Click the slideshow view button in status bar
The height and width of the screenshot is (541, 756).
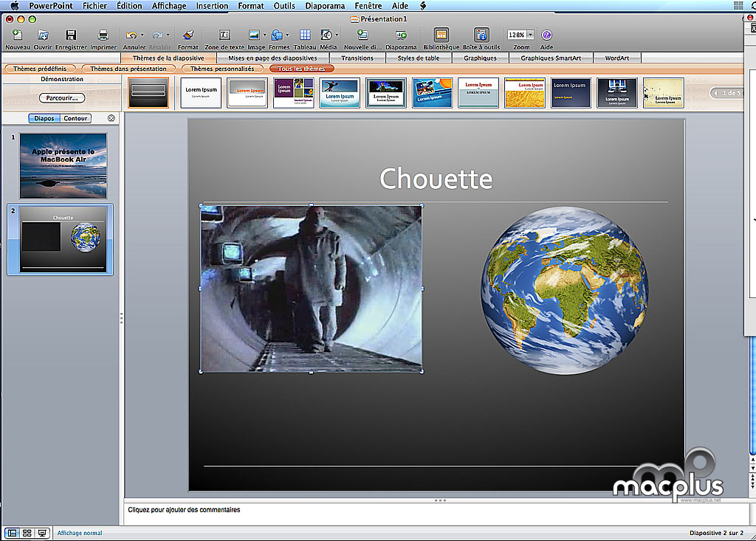click(42, 533)
